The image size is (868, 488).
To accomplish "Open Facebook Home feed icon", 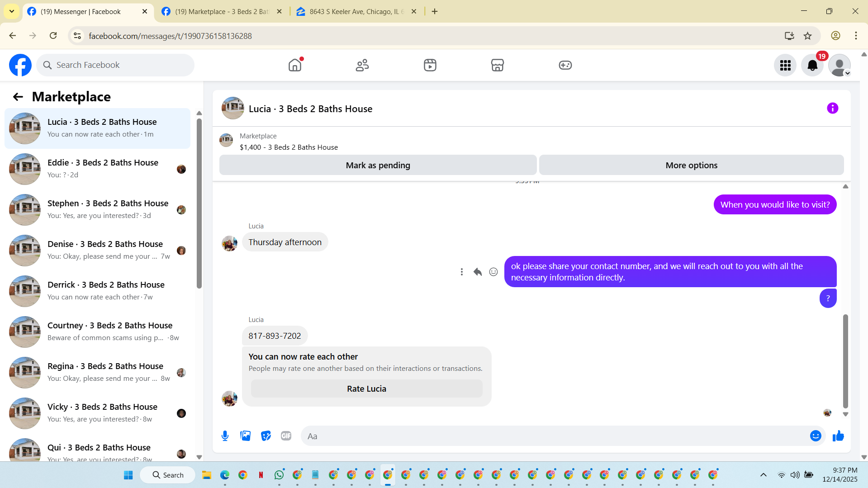I will pos(295,65).
